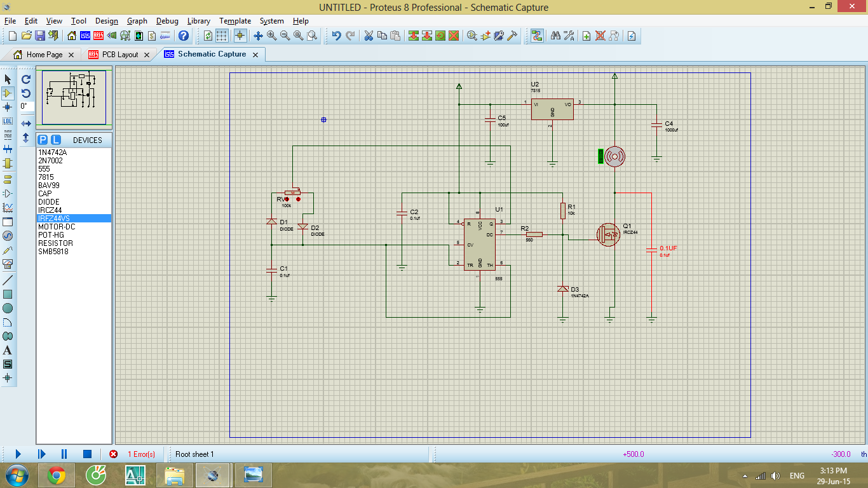
Task: Toggle X-mirror horizontal flip button
Action: [26, 123]
